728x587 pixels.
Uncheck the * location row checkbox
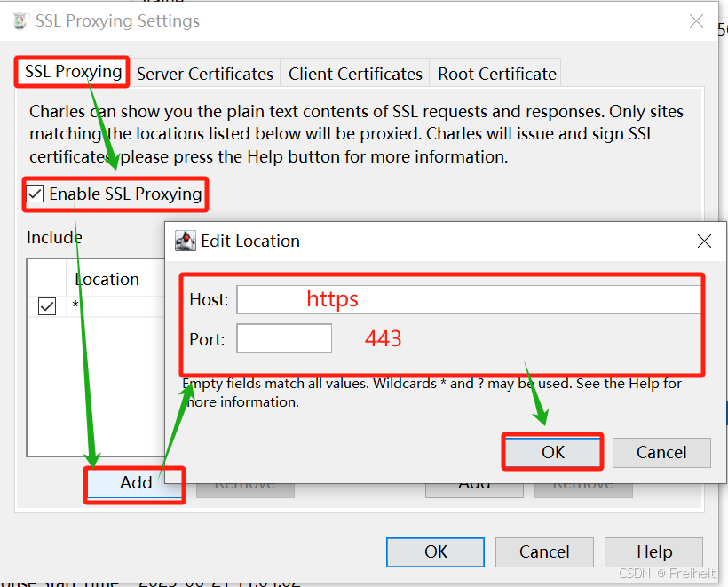coord(47,306)
